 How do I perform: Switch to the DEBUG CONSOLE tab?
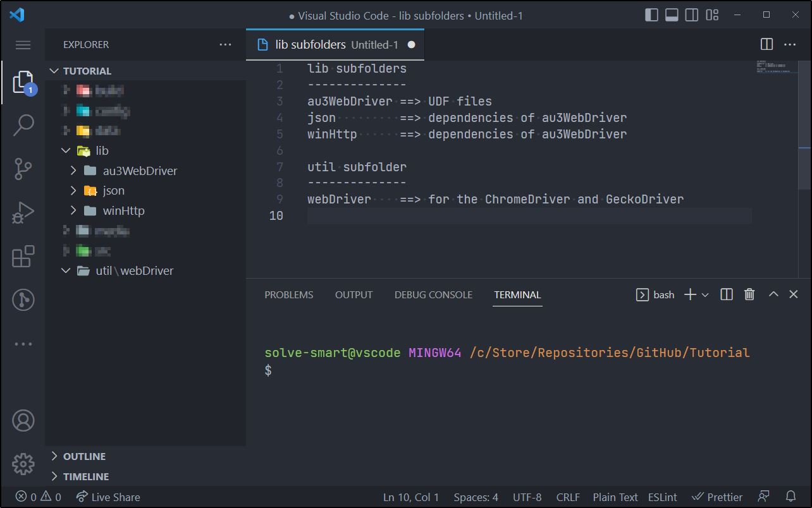[433, 295]
